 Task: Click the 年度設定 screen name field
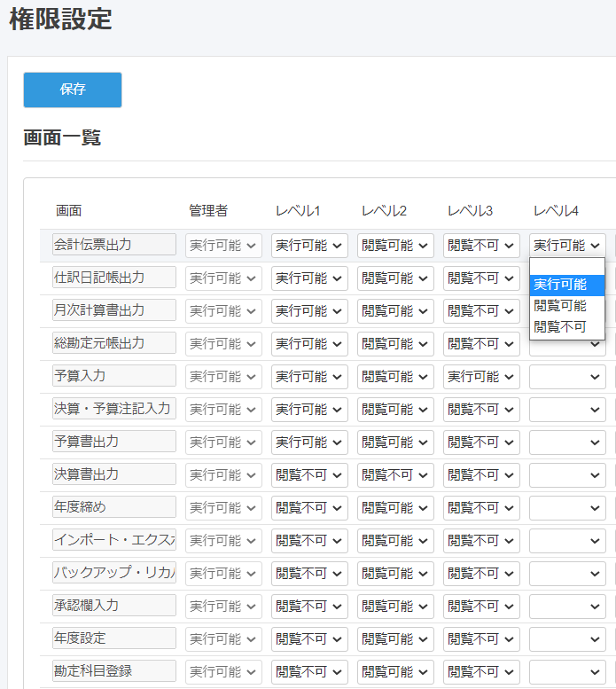pos(114,638)
